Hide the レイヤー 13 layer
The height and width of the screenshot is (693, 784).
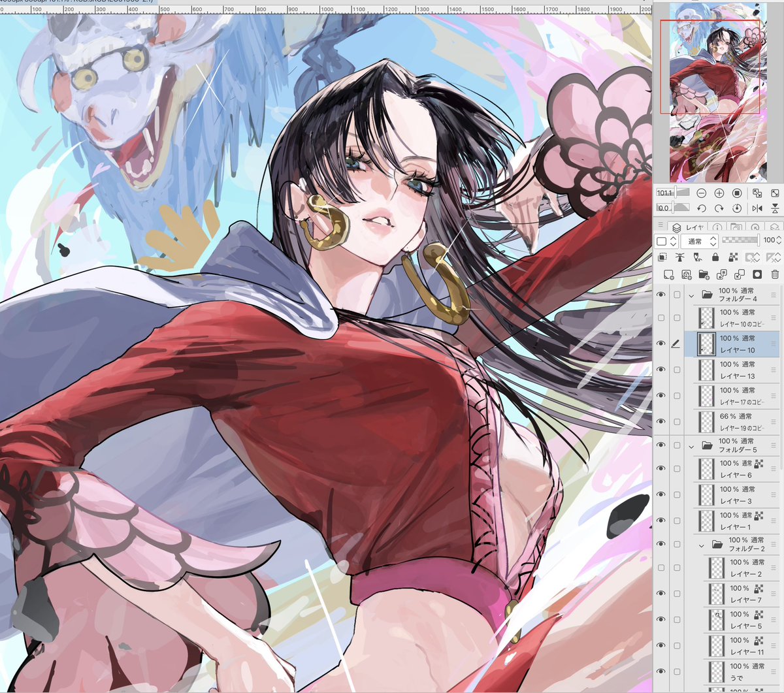click(661, 370)
